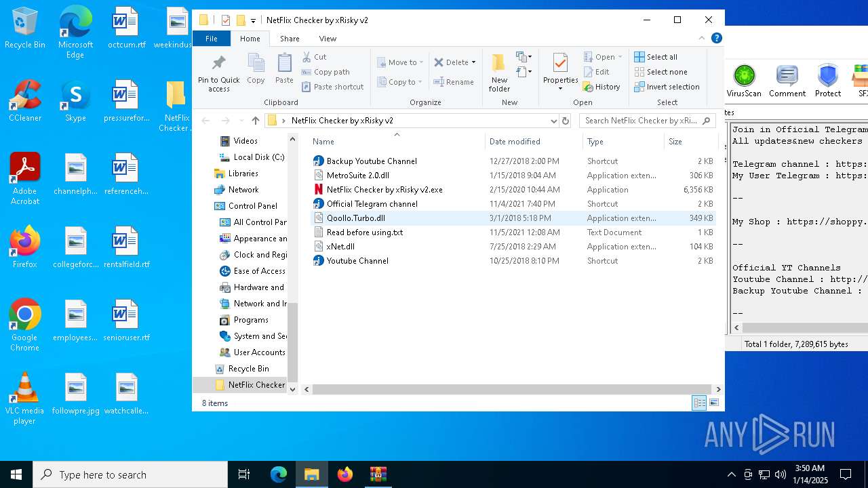Viewport: 868px width, 488px height.
Task: Switch to large icons view
Action: (x=713, y=403)
